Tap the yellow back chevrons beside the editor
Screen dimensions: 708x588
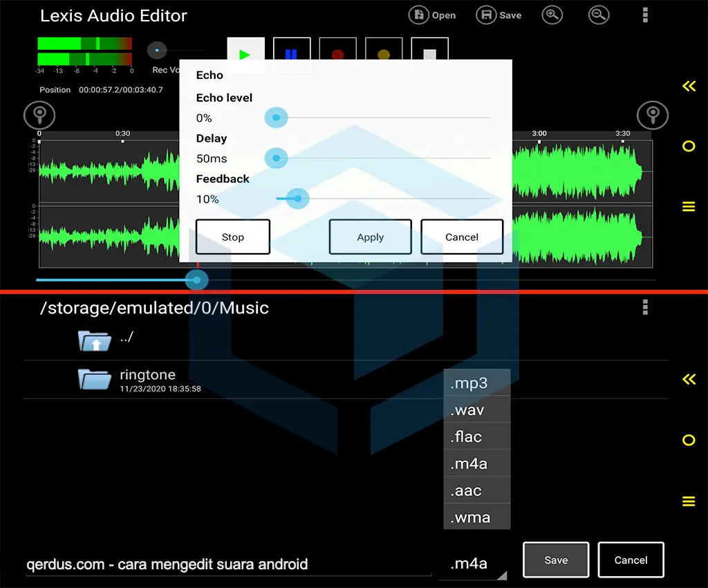pyautogui.click(x=689, y=86)
